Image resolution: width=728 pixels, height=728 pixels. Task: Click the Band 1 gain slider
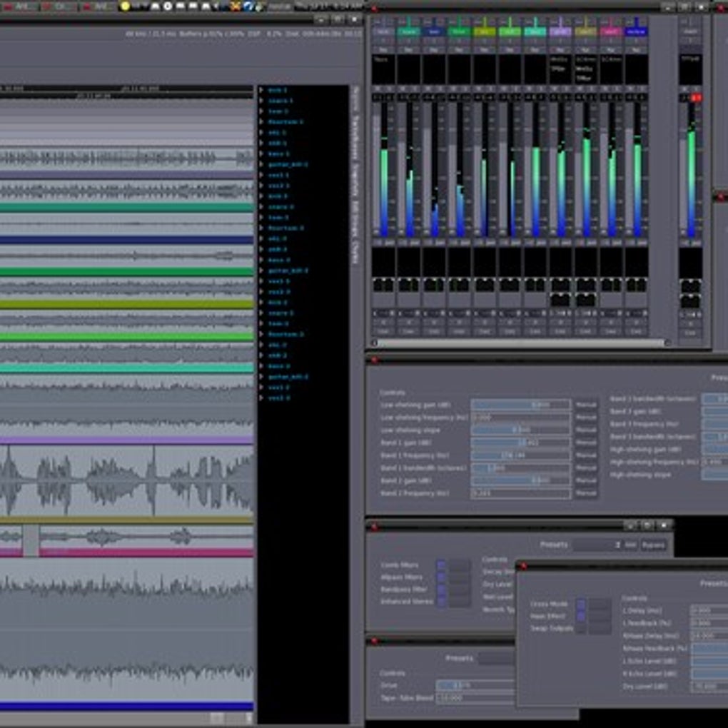520,443
